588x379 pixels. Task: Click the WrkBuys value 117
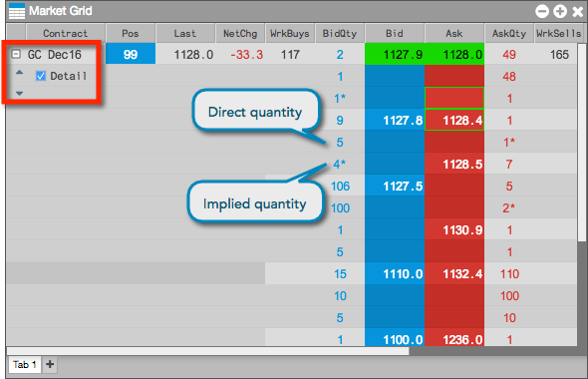290,55
